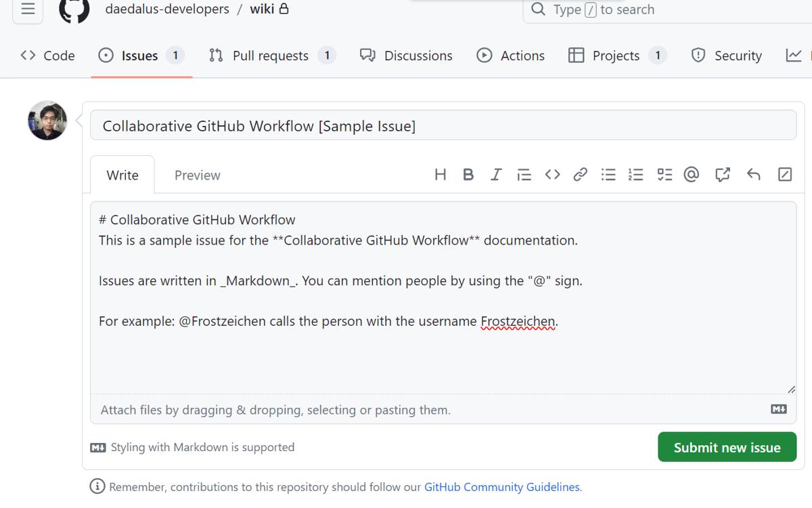Viewport: 812px width, 508px height.
Task: Mention a user with @ icon
Action: click(x=691, y=175)
